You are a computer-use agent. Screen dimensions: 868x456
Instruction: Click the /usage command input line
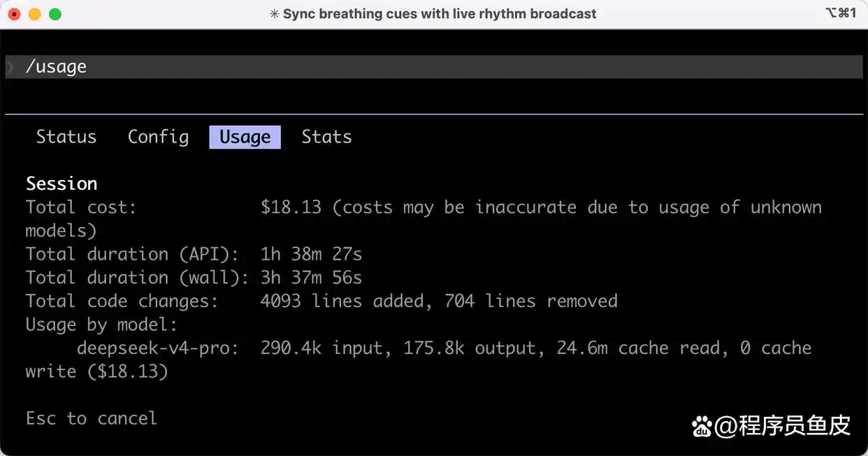point(433,67)
